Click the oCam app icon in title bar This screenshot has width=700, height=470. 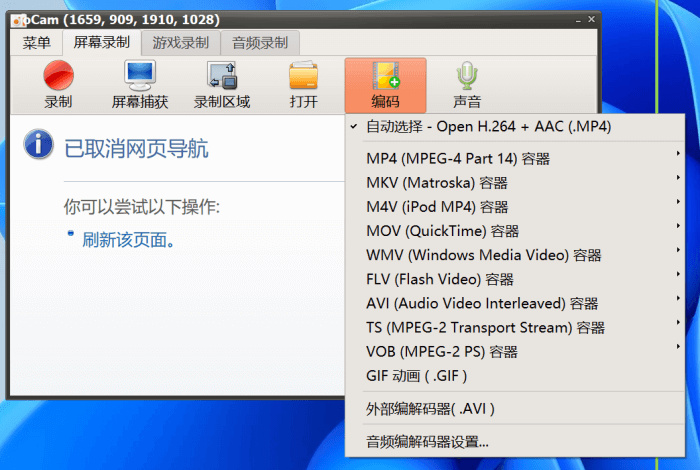18,20
